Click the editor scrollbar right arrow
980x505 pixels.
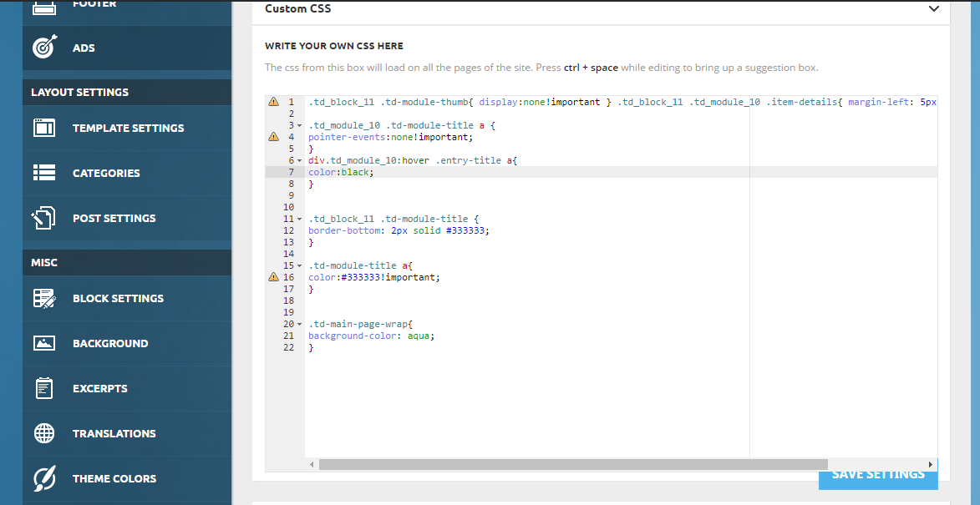[931, 464]
